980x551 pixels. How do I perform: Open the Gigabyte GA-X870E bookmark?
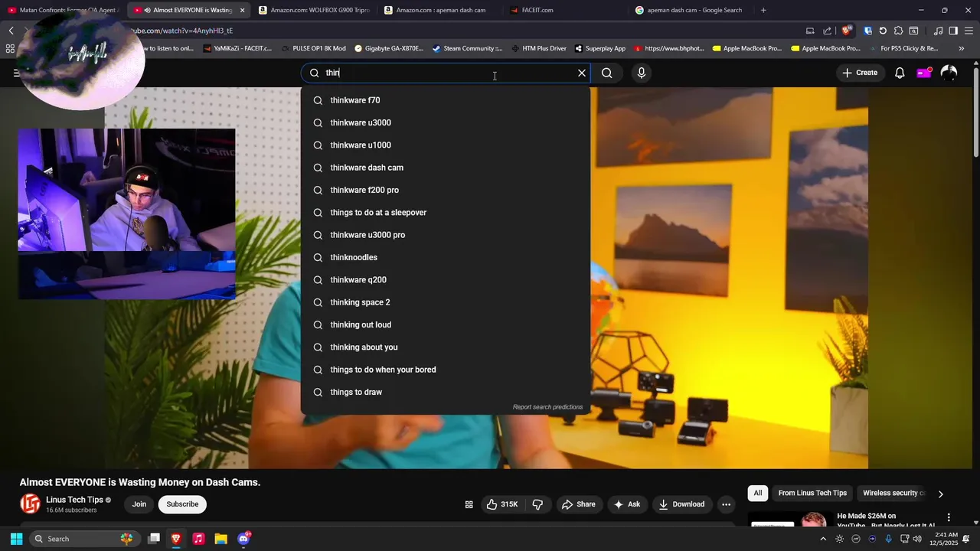[389, 48]
